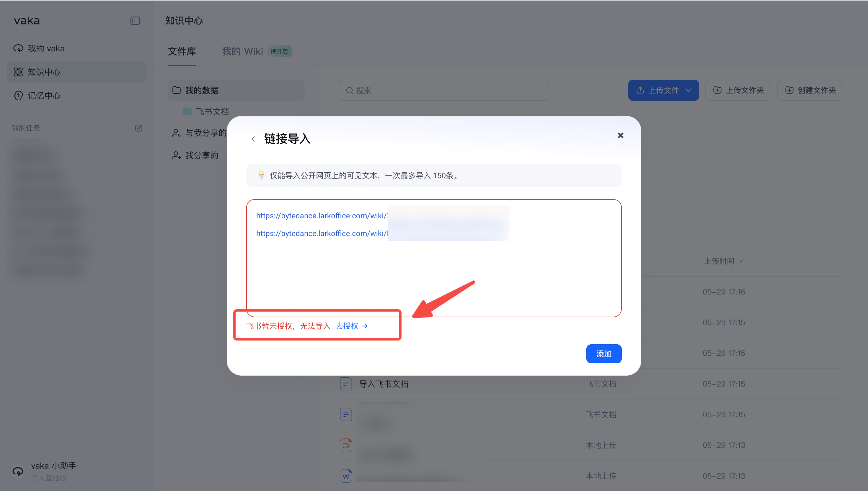Open the vaka 小助手 avatar icon
Image resolution: width=868 pixels, height=491 pixels.
click(18, 471)
